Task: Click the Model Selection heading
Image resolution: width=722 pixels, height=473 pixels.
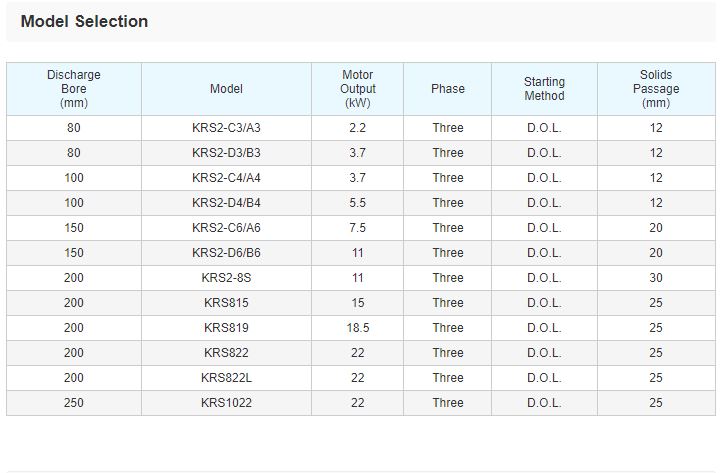Action: (x=84, y=21)
